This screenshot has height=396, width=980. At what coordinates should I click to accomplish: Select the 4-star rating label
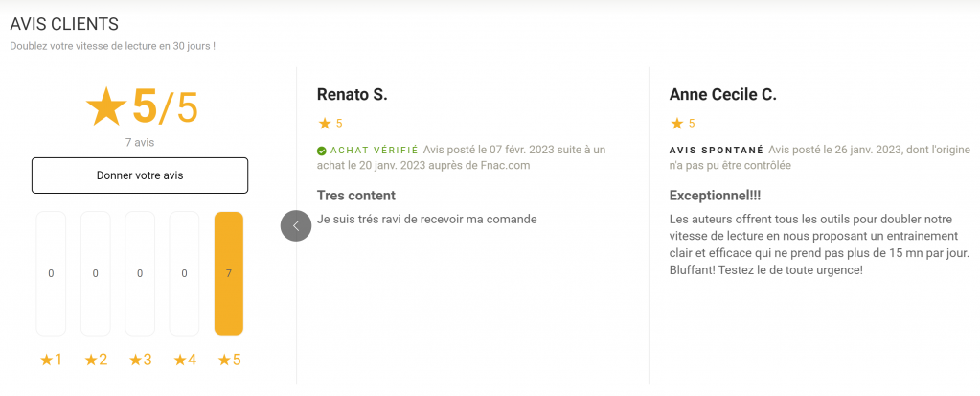click(x=184, y=360)
